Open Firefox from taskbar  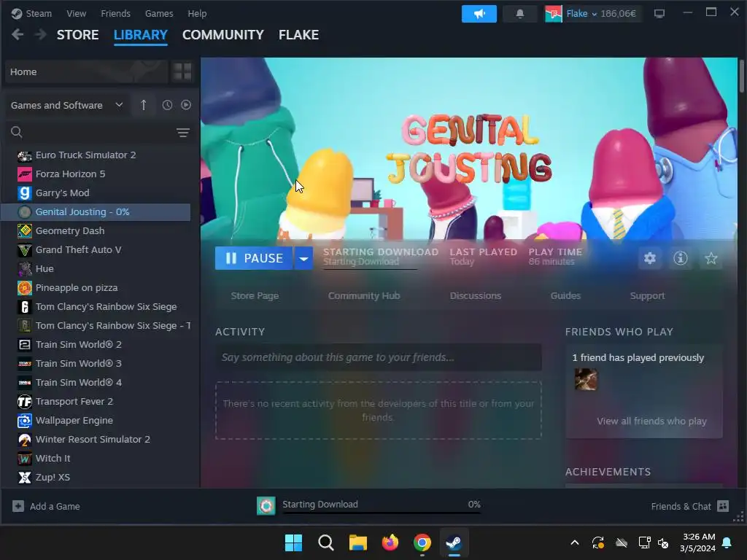pyautogui.click(x=390, y=542)
